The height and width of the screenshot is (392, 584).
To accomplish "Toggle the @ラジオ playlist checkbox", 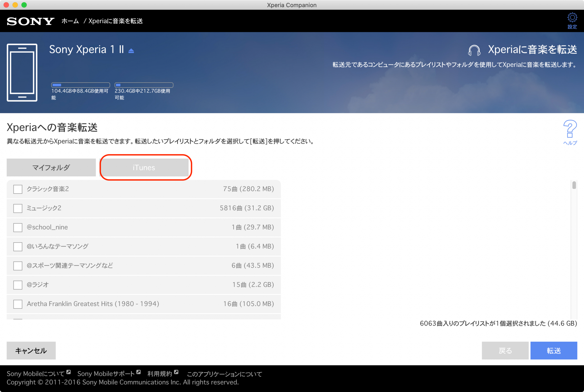I will (x=18, y=285).
